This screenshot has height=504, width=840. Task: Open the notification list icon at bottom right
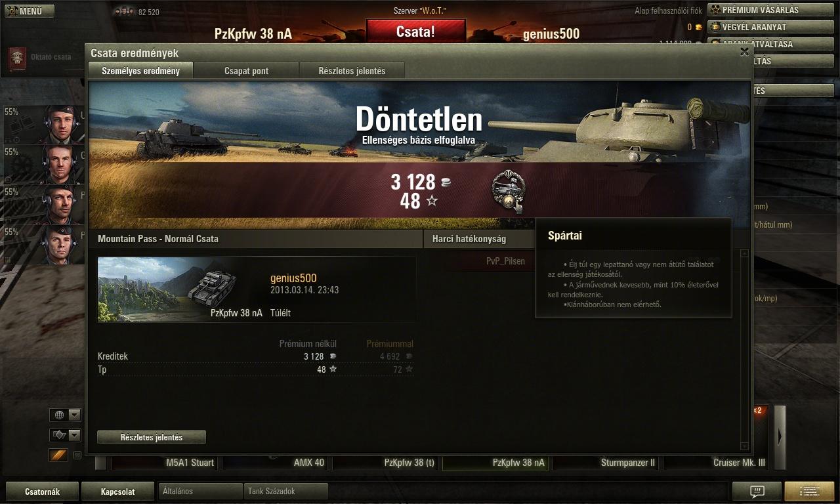809,491
